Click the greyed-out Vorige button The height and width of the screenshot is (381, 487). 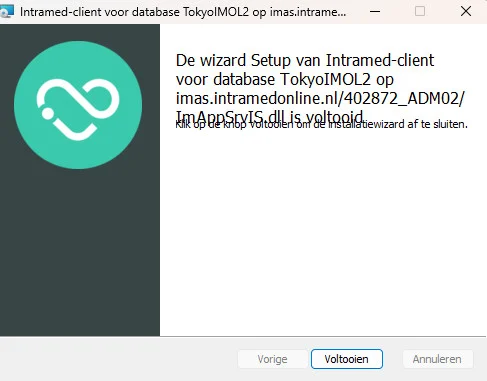point(272,359)
